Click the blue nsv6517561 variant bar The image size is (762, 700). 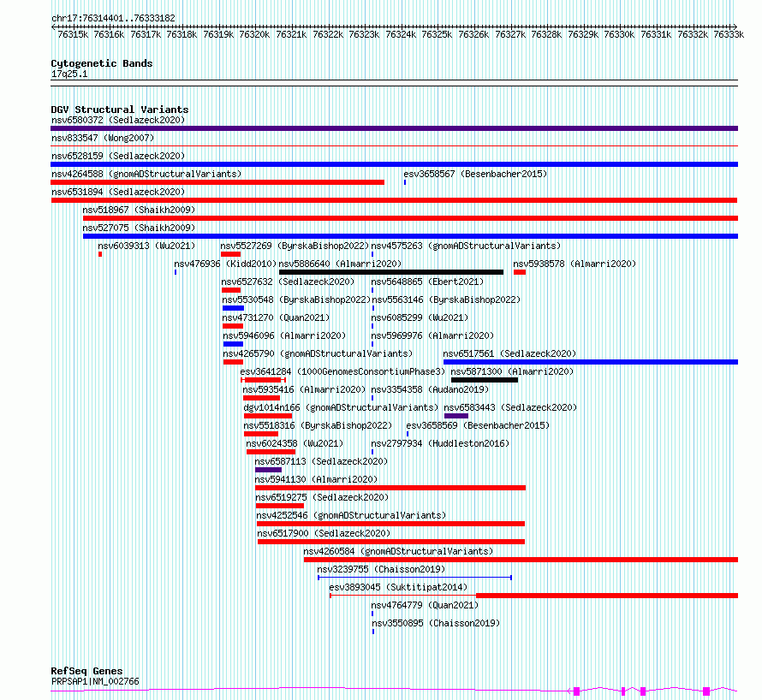[x=591, y=362]
